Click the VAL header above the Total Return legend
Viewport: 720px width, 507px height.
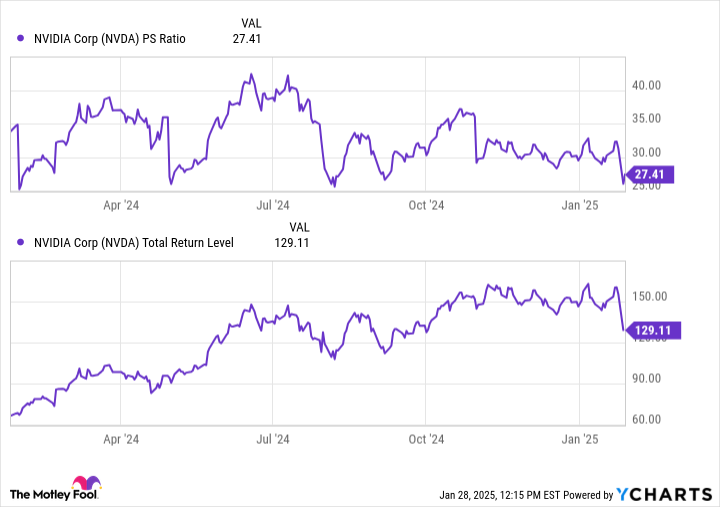[x=301, y=225]
